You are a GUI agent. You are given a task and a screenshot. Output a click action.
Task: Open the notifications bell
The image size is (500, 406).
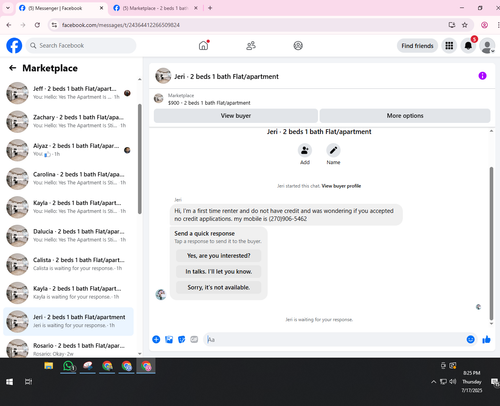point(468,46)
